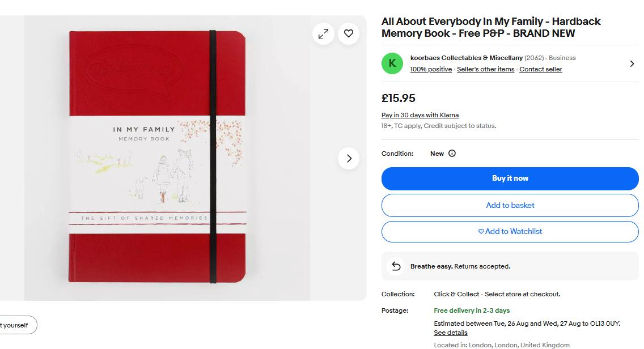Click the partially visible 'yourself' button
The image size is (644, 349).
pyautogui.click(x=17, y=325)
